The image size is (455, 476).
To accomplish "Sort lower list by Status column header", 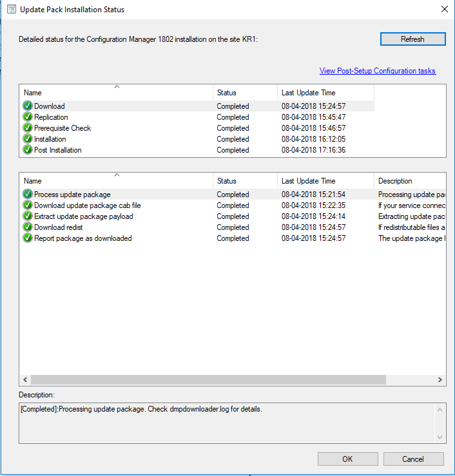I will click(246, 181).
